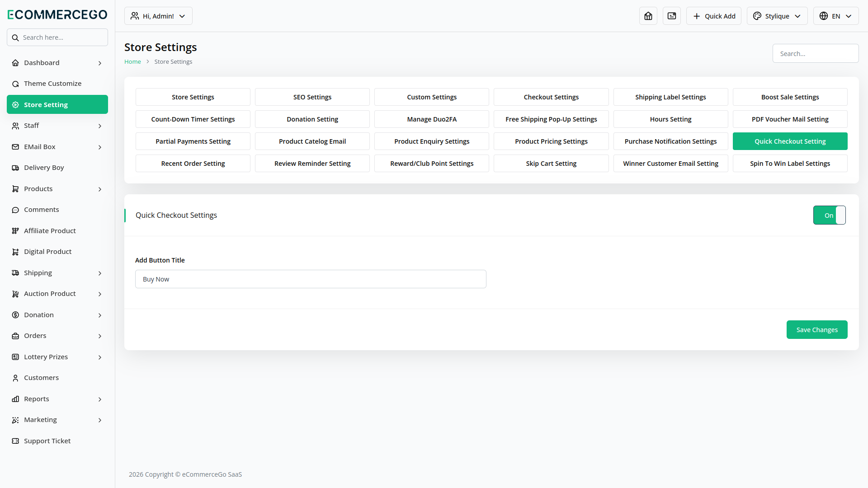Click the Theme Customize icon in sidebar
The image size is (868, 488).
coord(15,84)
